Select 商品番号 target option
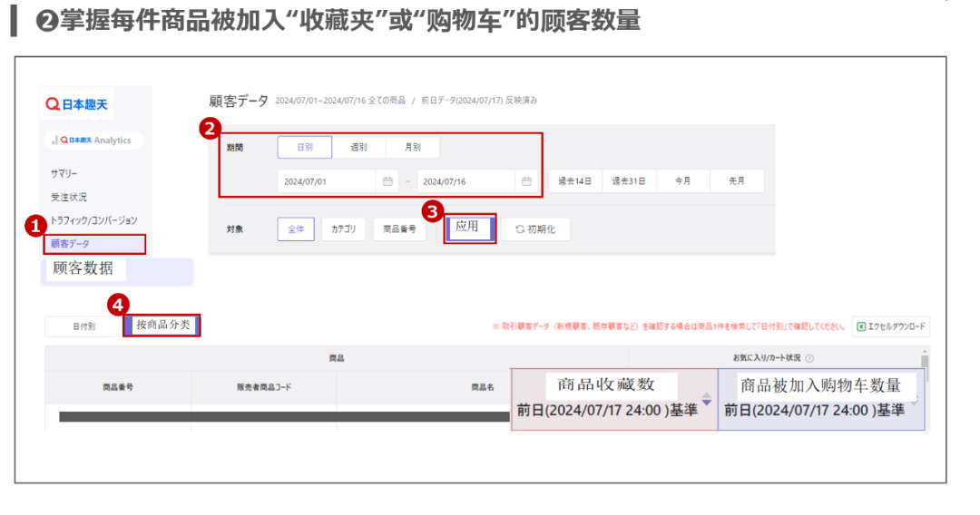This screenshot has width=980, height=515. 399,229
